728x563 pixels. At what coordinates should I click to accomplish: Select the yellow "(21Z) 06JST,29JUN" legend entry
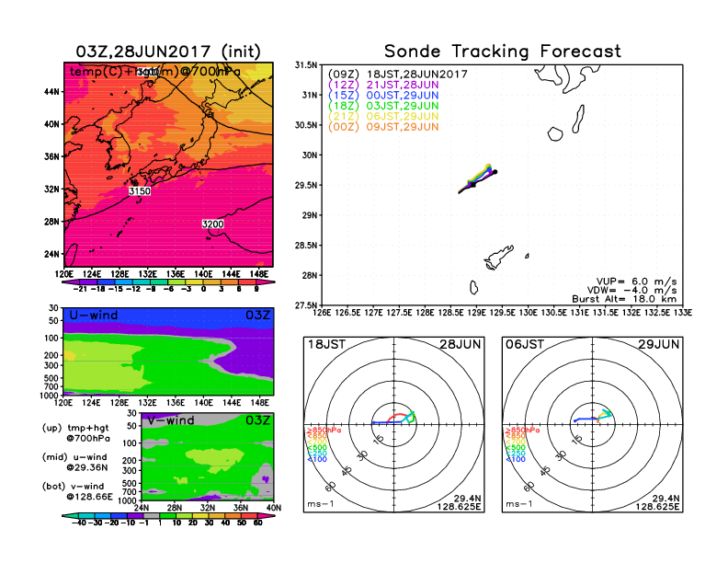point(383,117)
